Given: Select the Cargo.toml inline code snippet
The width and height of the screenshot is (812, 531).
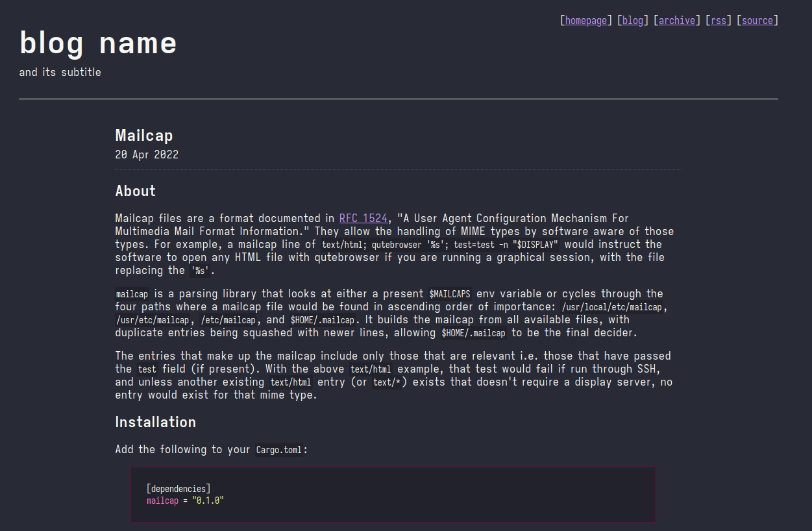Looking at the screenshot, I should (278, 449).
